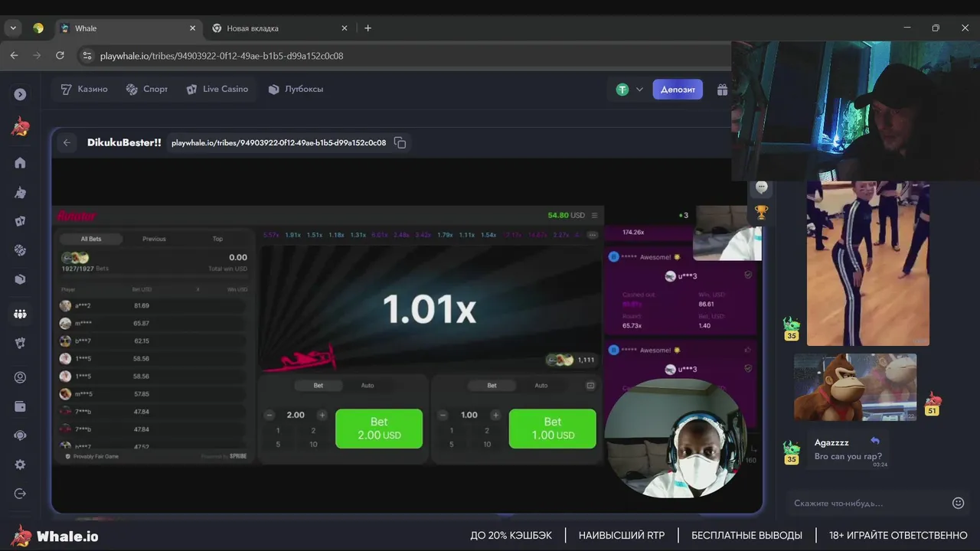
Task: Decrease the 1.00 bet amount
Action: pyautogui.click(x=443, y=416)
